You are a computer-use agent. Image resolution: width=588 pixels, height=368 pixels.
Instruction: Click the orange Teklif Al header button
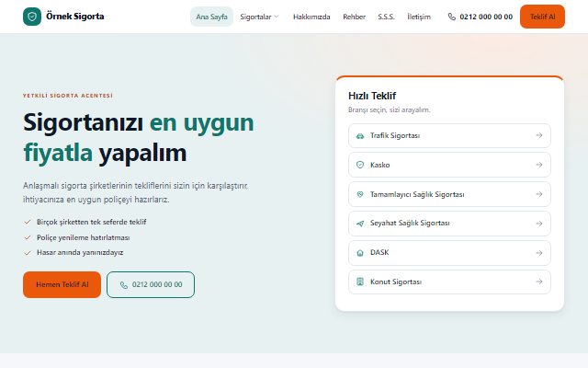tap(542, 17)
